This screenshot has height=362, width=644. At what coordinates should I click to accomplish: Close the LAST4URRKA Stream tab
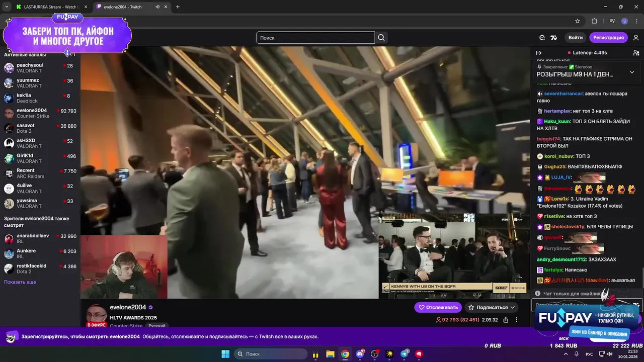85,7
